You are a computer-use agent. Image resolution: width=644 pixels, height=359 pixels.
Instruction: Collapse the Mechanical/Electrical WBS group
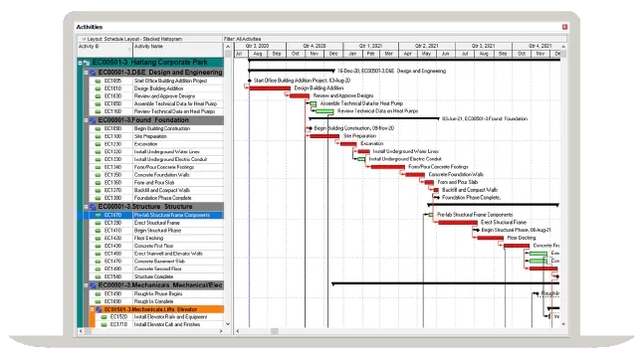(x=86, y=285)
